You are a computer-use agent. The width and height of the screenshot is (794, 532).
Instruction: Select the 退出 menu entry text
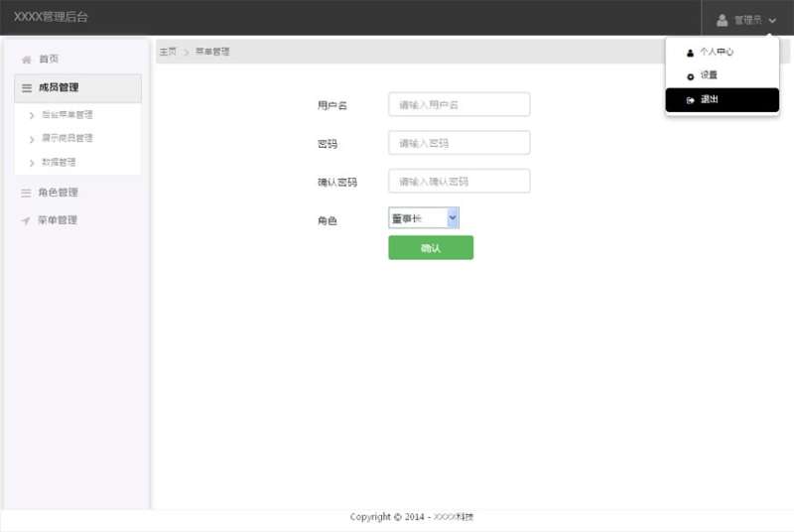[709, 100]
